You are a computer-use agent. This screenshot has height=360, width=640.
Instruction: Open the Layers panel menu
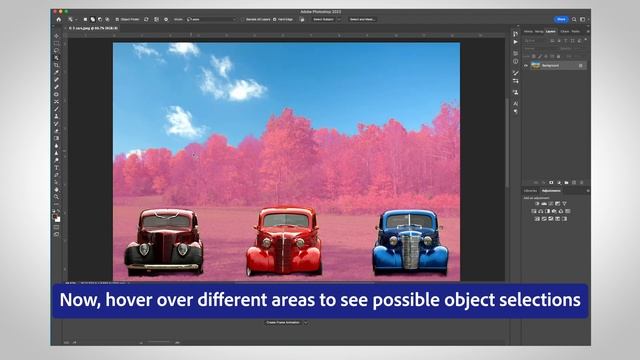588,31
